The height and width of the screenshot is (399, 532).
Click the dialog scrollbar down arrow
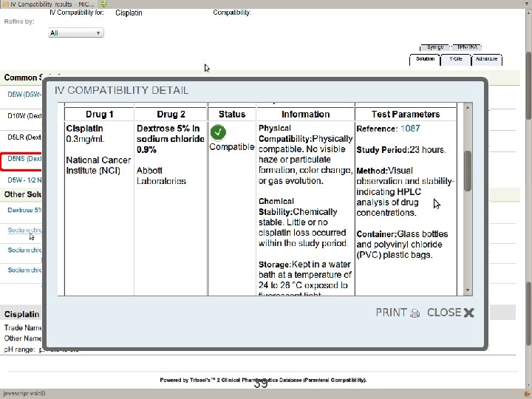[x=468, y=290]
